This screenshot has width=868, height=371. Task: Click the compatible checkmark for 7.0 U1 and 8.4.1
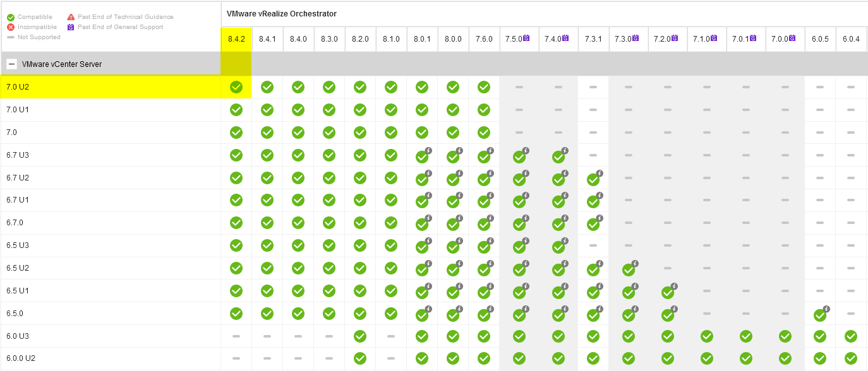[x=267, y=110]
